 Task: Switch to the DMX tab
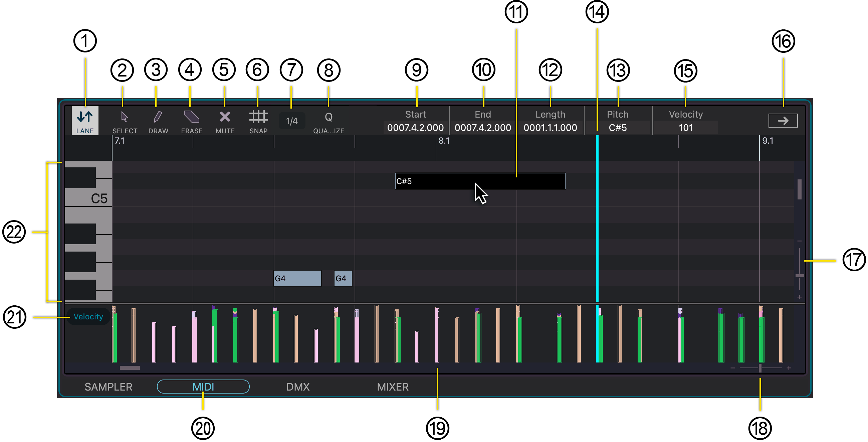click(297, 387)
